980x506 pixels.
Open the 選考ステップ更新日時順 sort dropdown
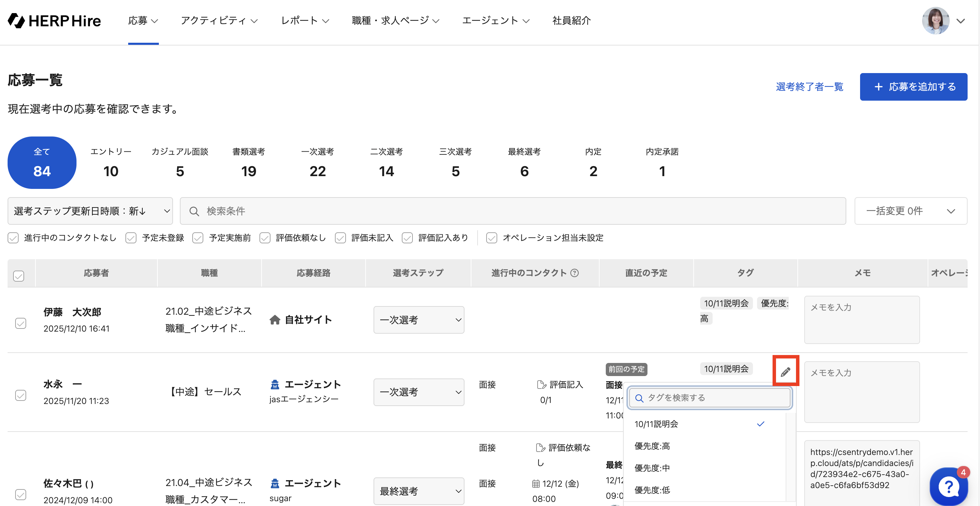pyautogui.click(x=90, y=211)
